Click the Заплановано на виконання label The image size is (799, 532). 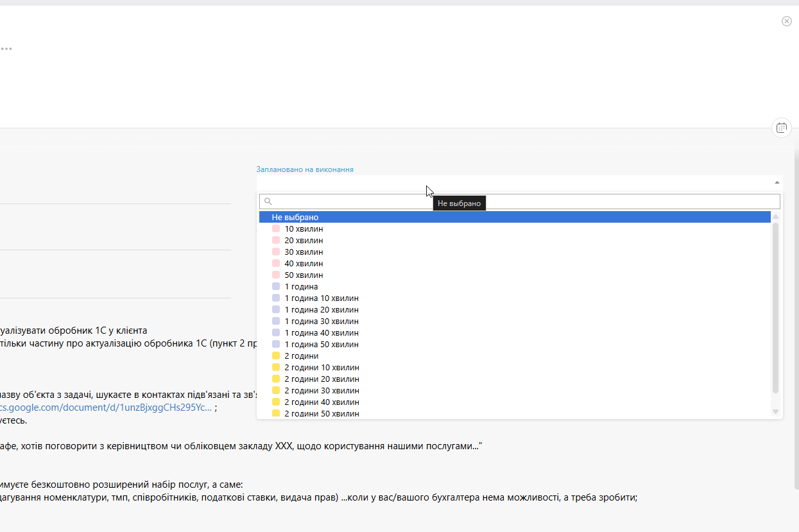click(x=305, y=169)
